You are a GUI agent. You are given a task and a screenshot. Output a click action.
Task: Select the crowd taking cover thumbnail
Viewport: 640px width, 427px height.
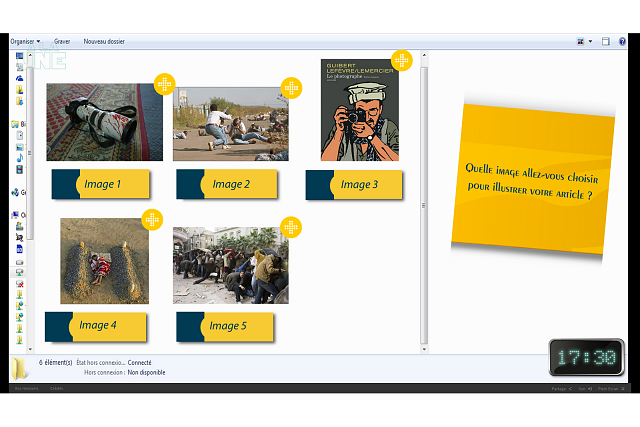pyautogui.click(x=231, y=265)
